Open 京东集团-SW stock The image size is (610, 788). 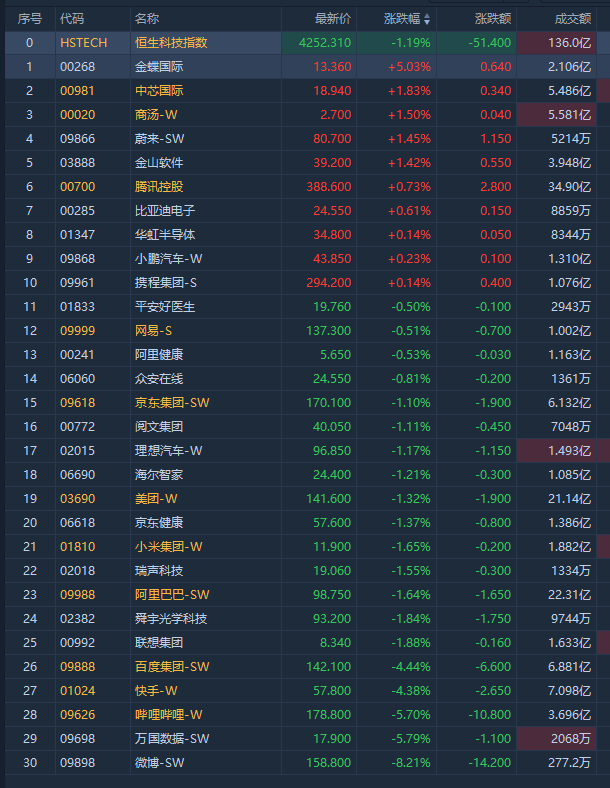(x=172, y=403)
